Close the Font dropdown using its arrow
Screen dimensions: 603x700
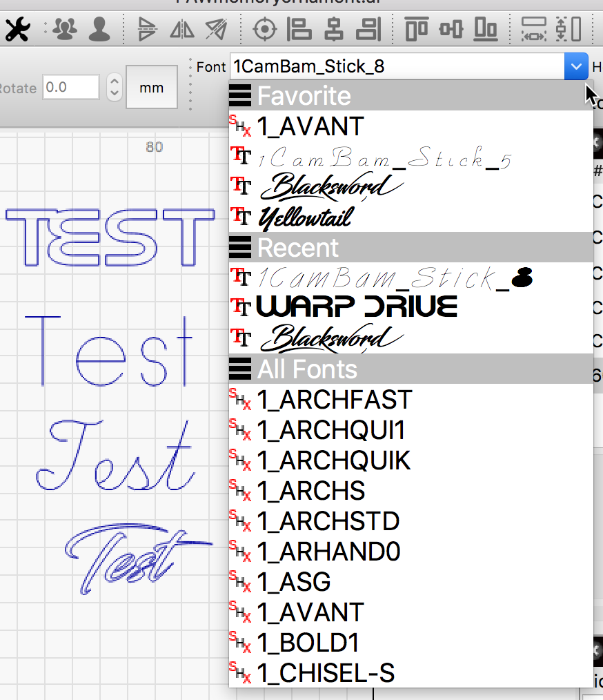(x=575, y=66)
